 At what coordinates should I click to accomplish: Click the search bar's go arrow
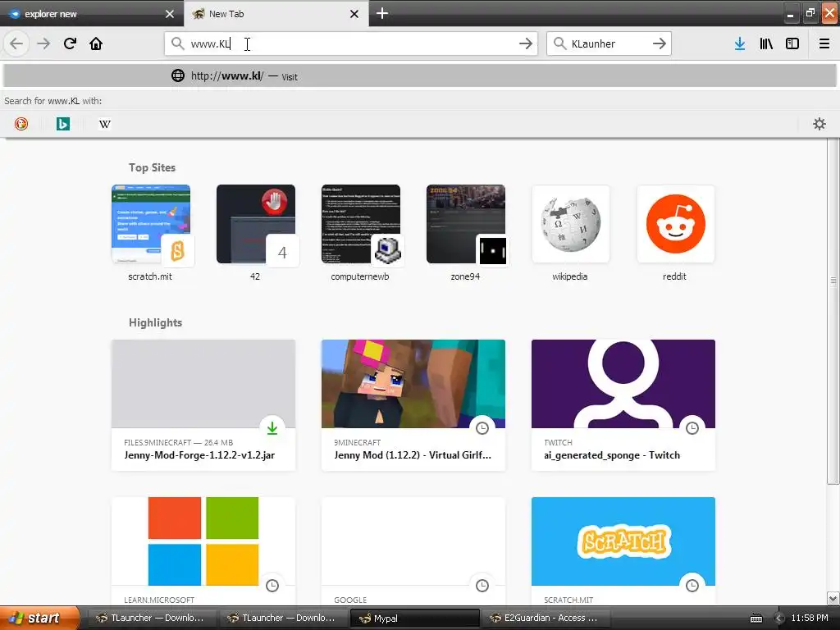[660, 43]
